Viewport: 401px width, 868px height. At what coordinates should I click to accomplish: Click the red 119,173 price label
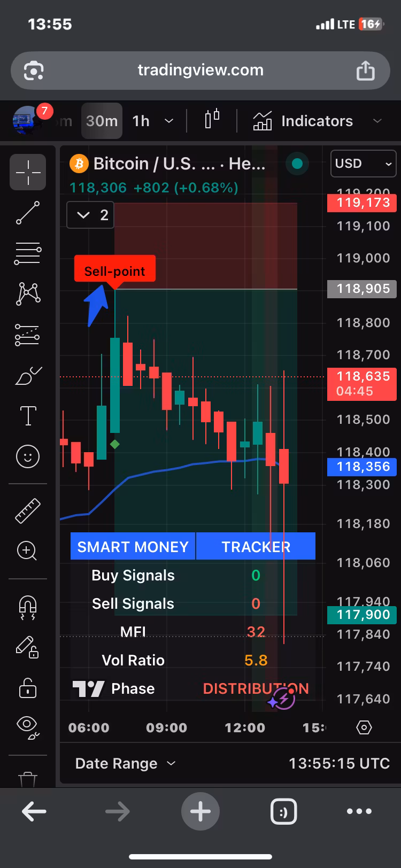click(x=361, y=203)
